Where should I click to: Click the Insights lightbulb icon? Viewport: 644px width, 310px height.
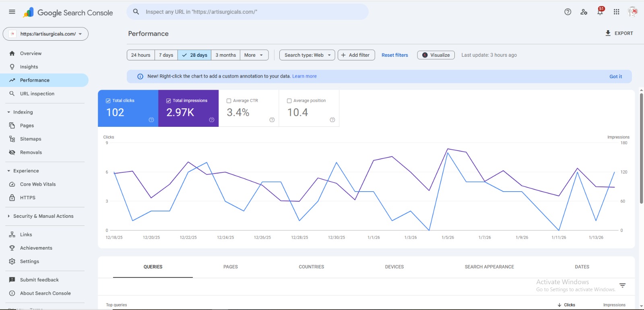(12, 67)
